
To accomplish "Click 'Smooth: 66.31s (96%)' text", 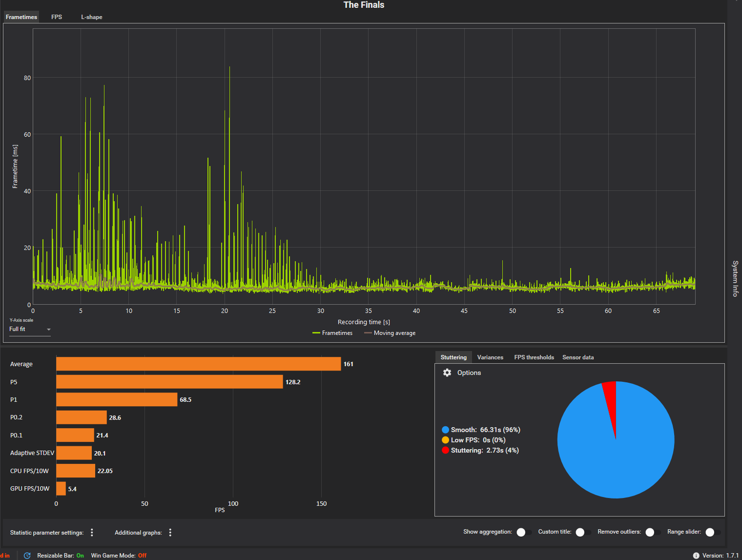I will [485, 430].
